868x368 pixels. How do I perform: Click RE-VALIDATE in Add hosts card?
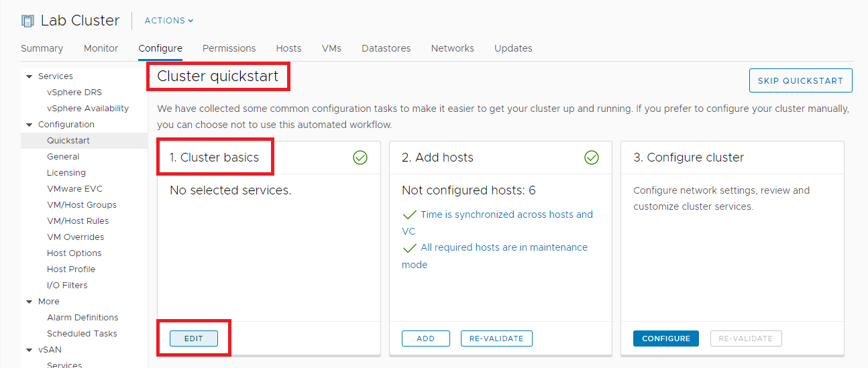[496, 339]
